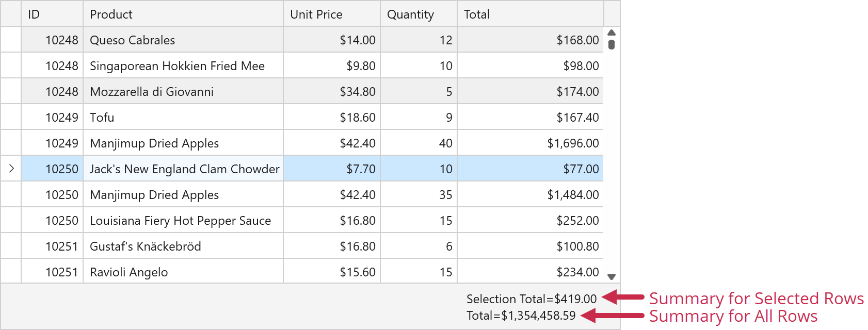Click the scroll up arrow
Image resolution: width=868 pixels, height=330 pixels.
coord(612,33)
